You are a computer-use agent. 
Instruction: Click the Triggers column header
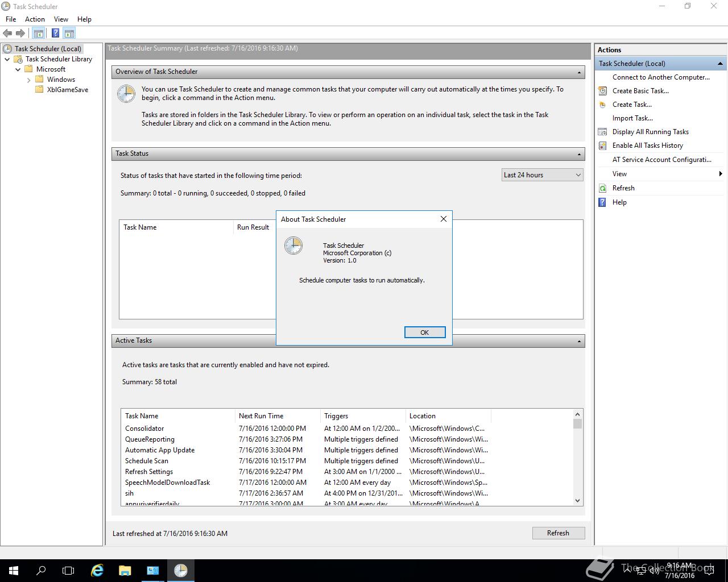pos(363,416)
